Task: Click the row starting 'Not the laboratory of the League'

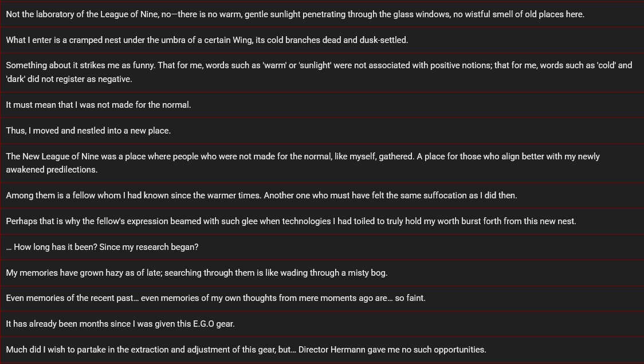Action: pos(322,14)
